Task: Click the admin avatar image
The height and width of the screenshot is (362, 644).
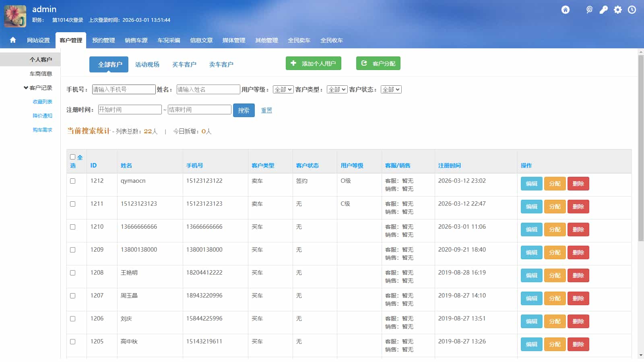Action: (x=15, y=16)
